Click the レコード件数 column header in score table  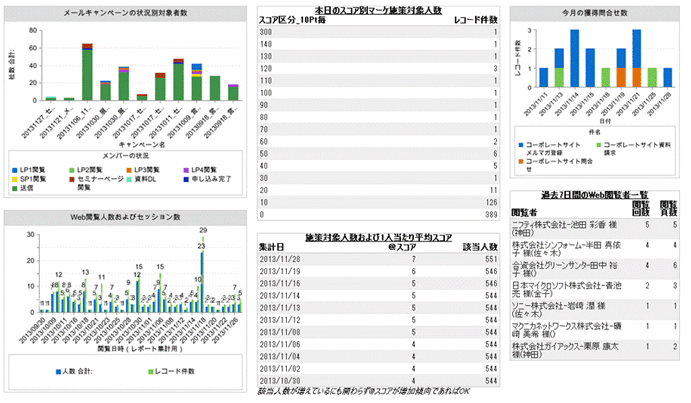476,20
